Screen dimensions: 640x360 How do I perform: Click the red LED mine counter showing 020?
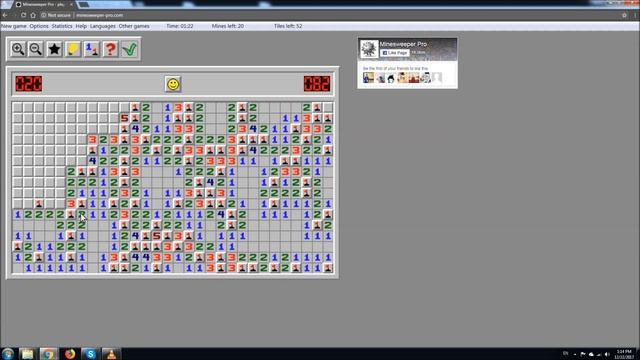29,84
